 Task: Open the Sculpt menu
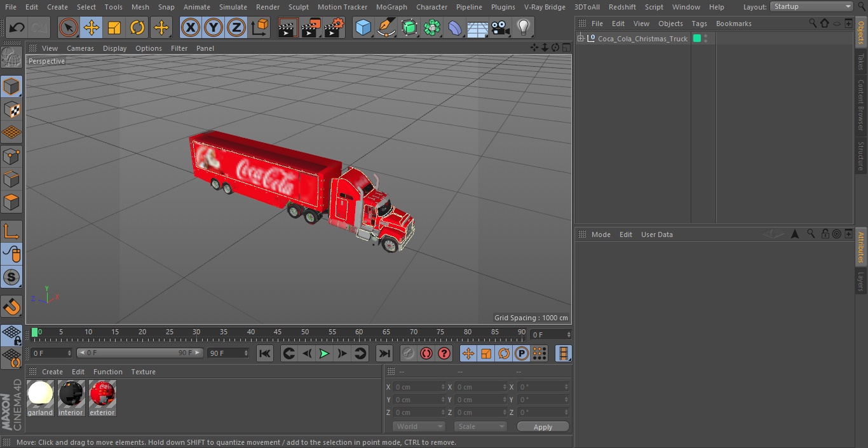298,7
